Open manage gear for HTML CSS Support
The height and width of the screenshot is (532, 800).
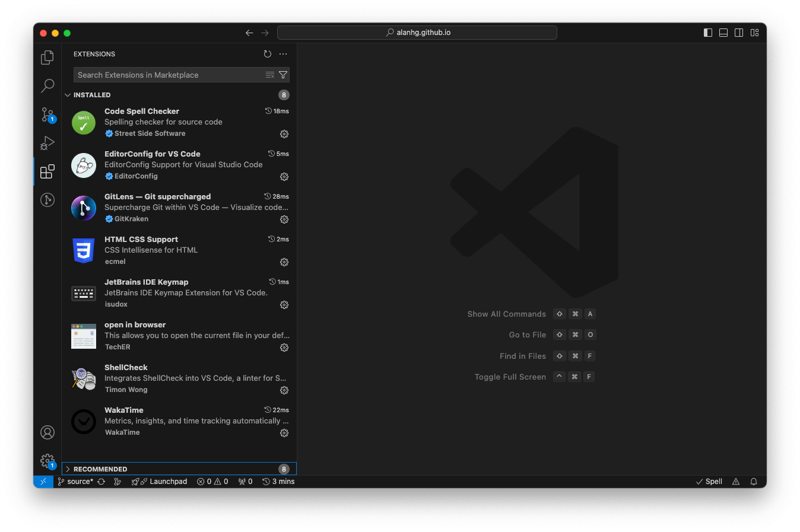(x=284, y=262)
